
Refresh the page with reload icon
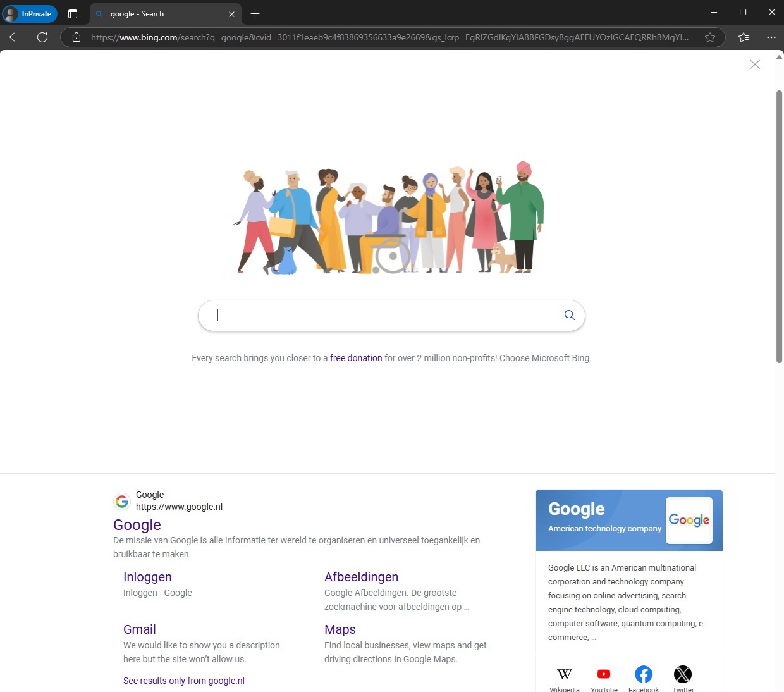(x=42, y=37)
